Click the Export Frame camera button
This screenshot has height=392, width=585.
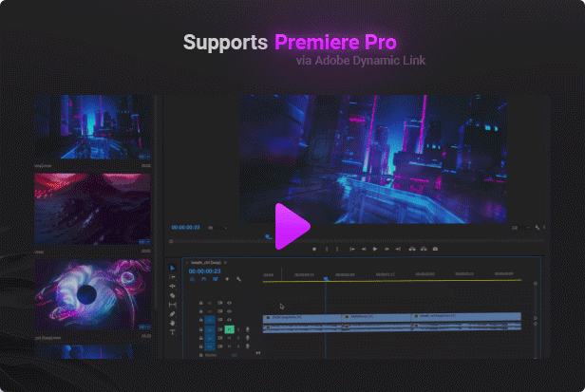pyautogui.click(x=435, y=249)
